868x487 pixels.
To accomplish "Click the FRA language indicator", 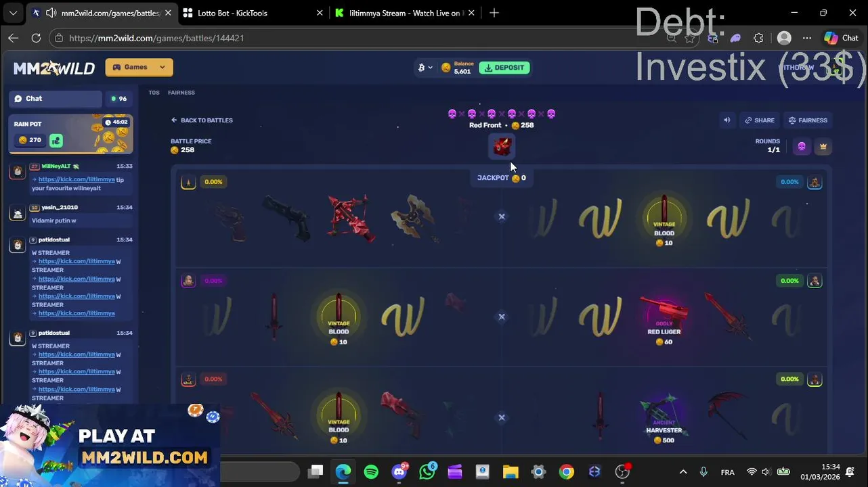I will pos(728,472).
